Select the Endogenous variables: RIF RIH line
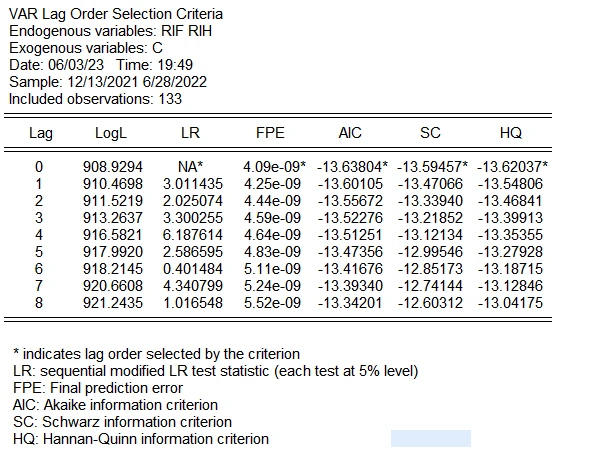614x456 pixels. coord(110,32)
